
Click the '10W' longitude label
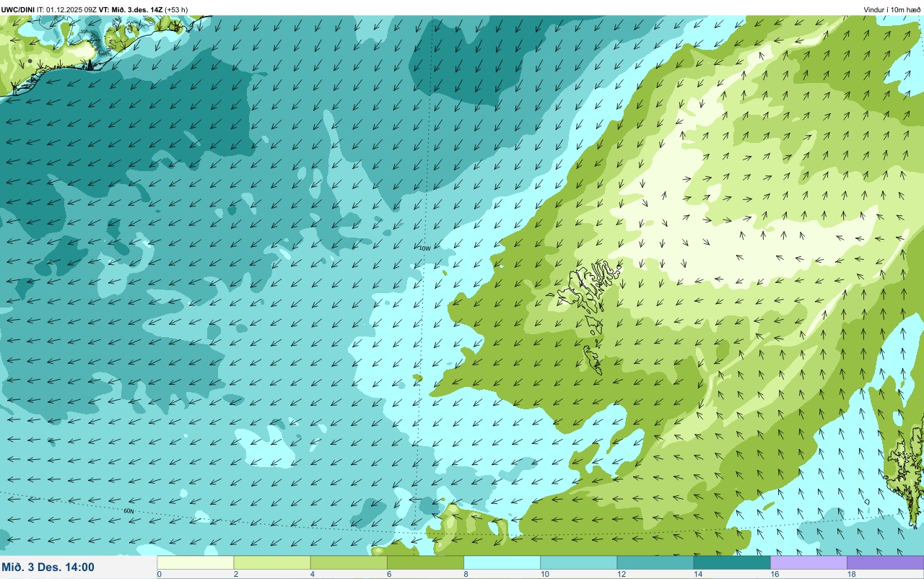coord(424,248)
